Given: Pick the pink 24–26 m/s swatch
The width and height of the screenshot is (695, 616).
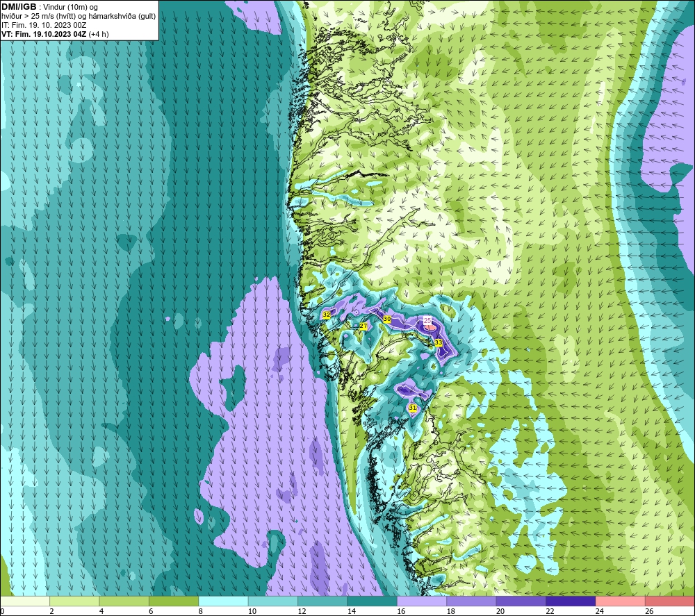Looking at the screenshot, I should pyautogui.click(x=621, y=601).
